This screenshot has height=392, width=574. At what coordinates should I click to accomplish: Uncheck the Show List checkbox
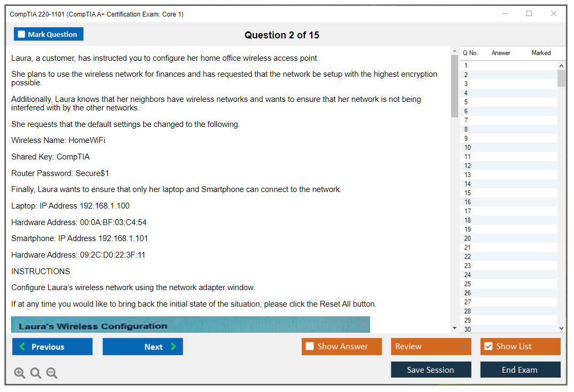pos(488,347)
